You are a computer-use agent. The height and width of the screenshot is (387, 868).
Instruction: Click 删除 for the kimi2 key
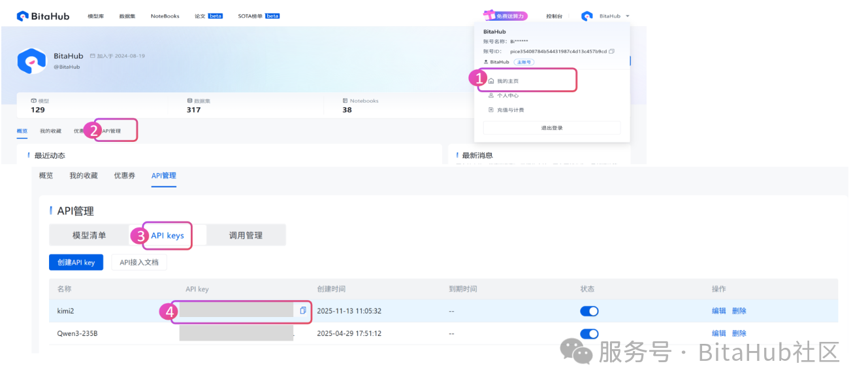point(739,311)
